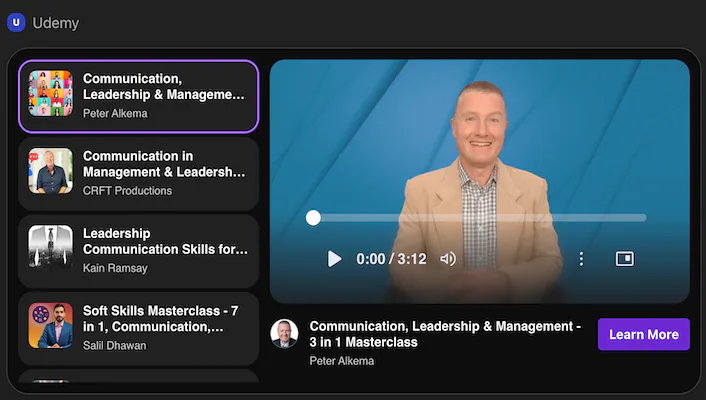
Task: Click the Udemy logo icon
Action: pos(16,23)
